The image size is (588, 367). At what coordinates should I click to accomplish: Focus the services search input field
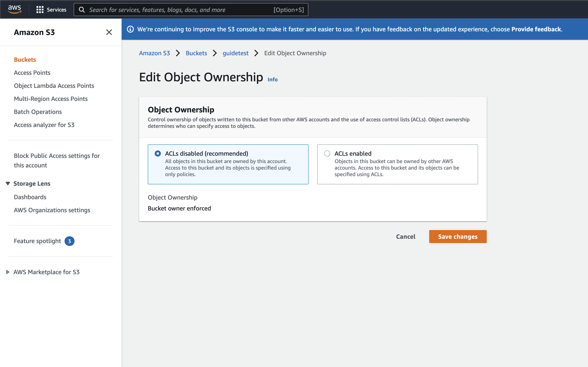pyautogui.click(x=179, y=10)
